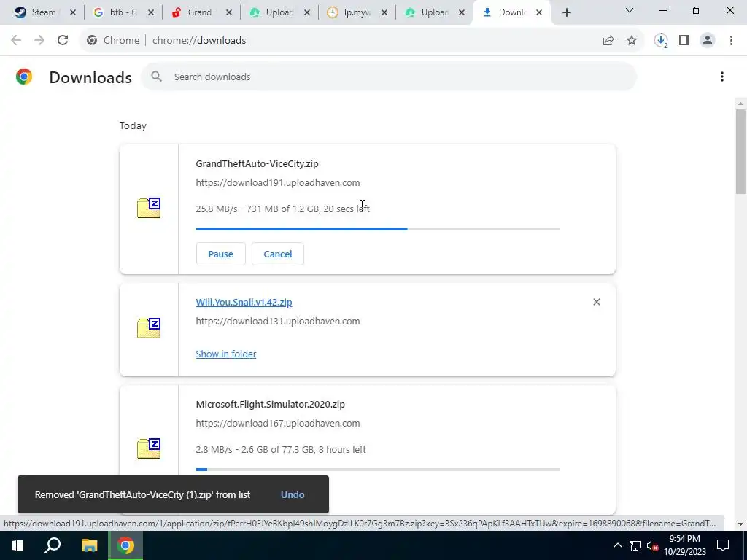Image resolution: width=747 pixels, height=560 pixels.
Task: Open a new tab with plus button
Action: pos(566,12)
